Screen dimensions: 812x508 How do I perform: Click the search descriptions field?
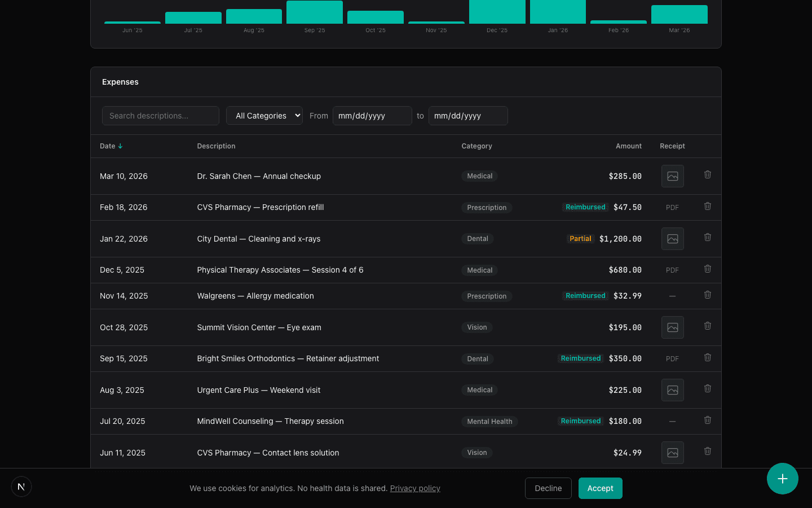pos(160,115)
